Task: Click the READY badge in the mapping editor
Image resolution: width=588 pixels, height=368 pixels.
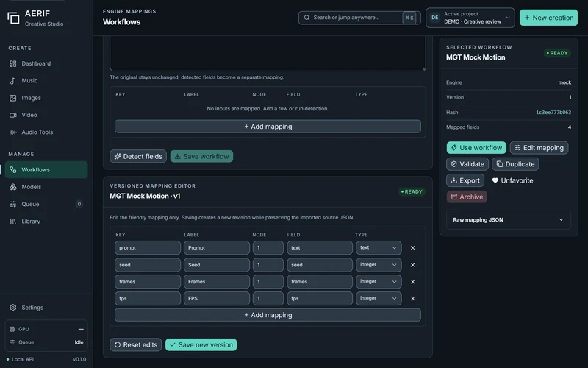Action: coord(412,191)
